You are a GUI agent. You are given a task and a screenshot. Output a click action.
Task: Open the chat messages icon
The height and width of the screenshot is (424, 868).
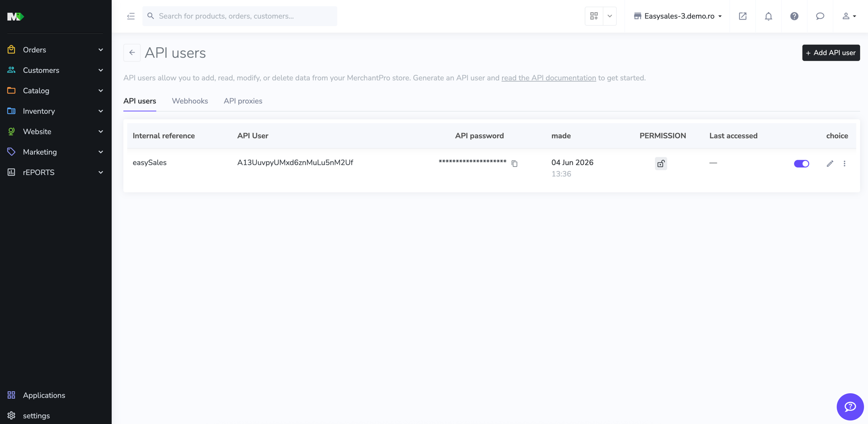click(x=820, y=16)
